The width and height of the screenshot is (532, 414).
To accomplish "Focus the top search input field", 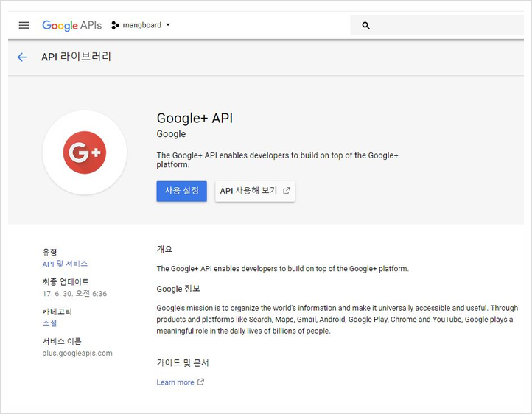I will pos(442,26).
